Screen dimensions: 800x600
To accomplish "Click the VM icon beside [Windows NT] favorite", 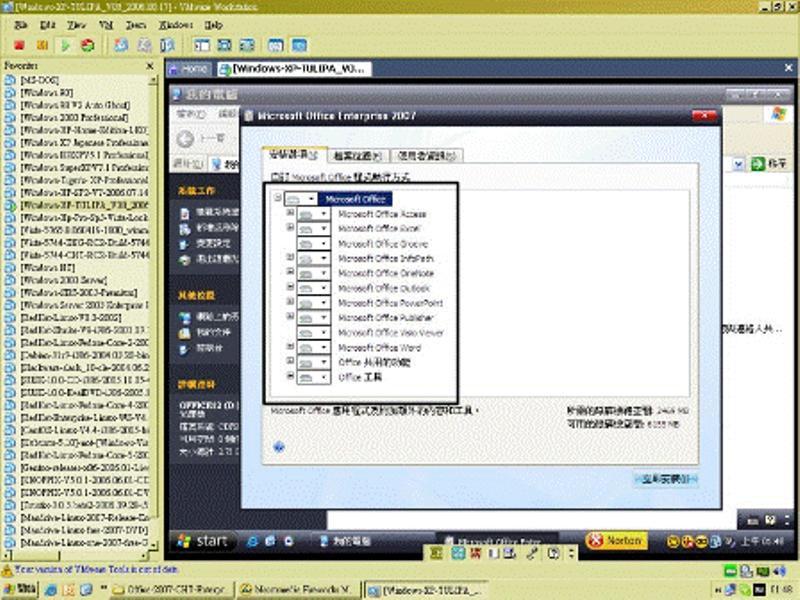I will point(10,267).
